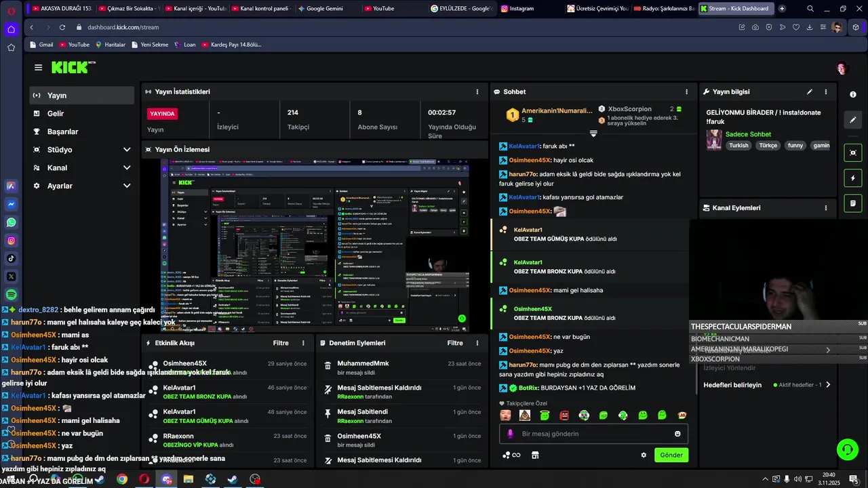This screenshot has width=868, height=488.
Task: Open the Gmail bookmark
Action: tap(41, 45)
